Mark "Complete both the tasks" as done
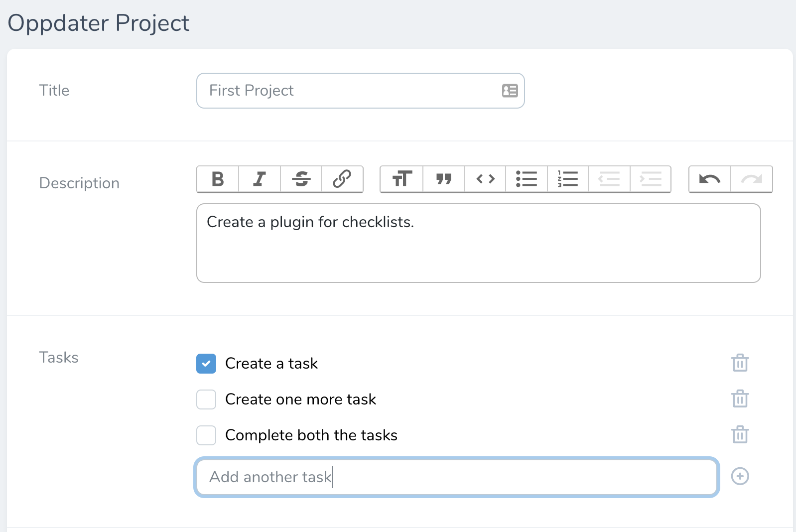The width and height of the screenshot is (796, 532). [x=206, y=435]
